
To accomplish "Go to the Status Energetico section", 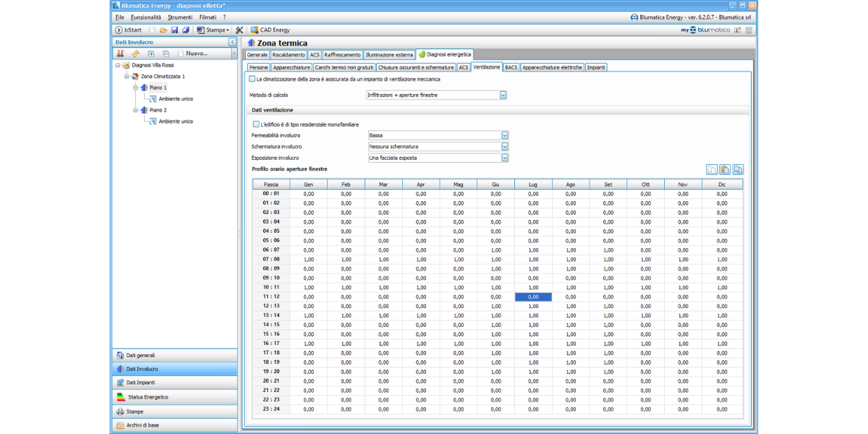I will (148, 397).
